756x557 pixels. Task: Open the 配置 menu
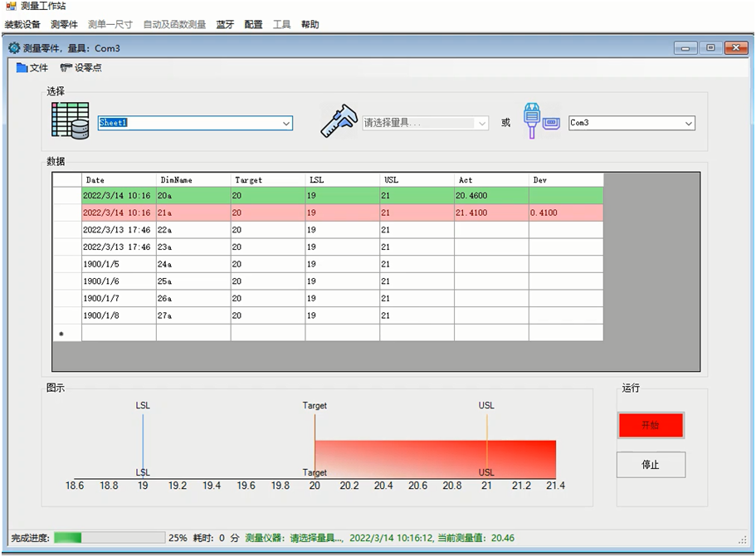(x=253, y=25)
